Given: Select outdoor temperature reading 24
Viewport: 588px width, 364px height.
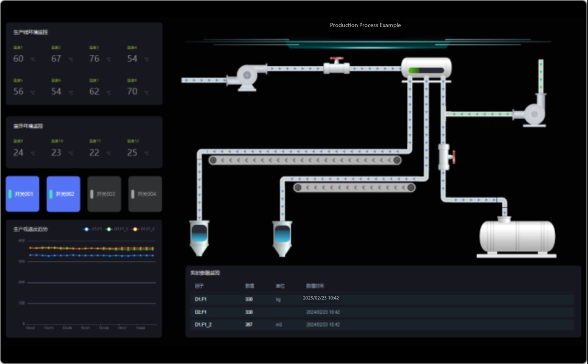Looking at the screenshot, I should coord(18,153).
